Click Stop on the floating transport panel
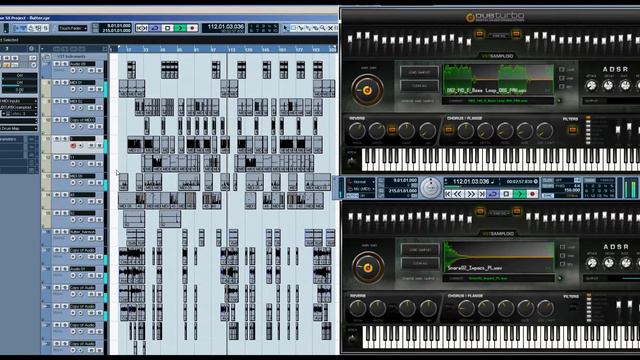Screen dimensions: 640x360 tap(506, 194)
